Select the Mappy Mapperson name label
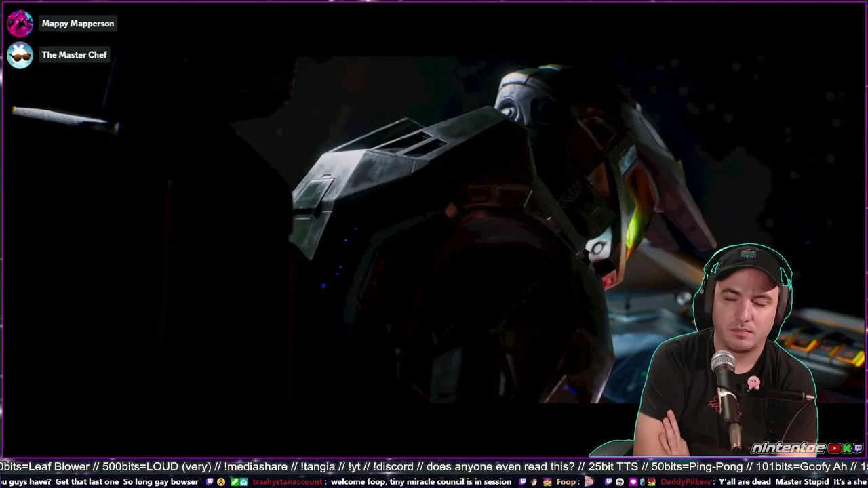868x488 pixels. tap(78, 24)
